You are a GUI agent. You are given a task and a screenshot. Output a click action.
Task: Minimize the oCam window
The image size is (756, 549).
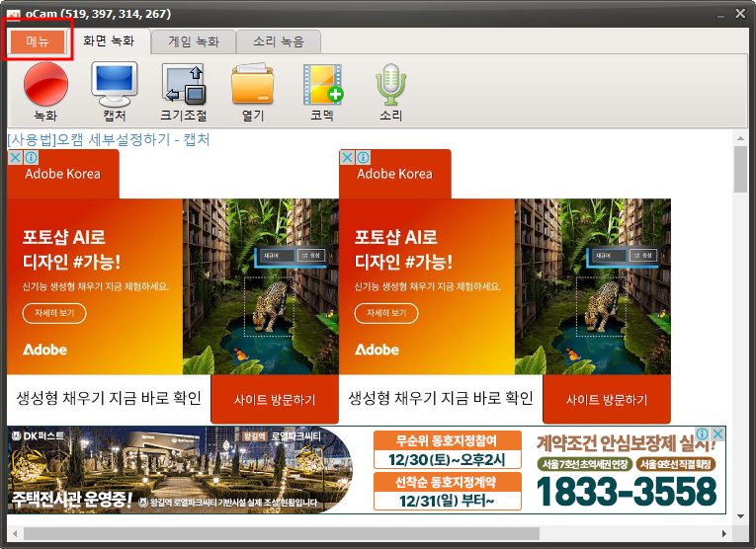(x=720, y=15)
